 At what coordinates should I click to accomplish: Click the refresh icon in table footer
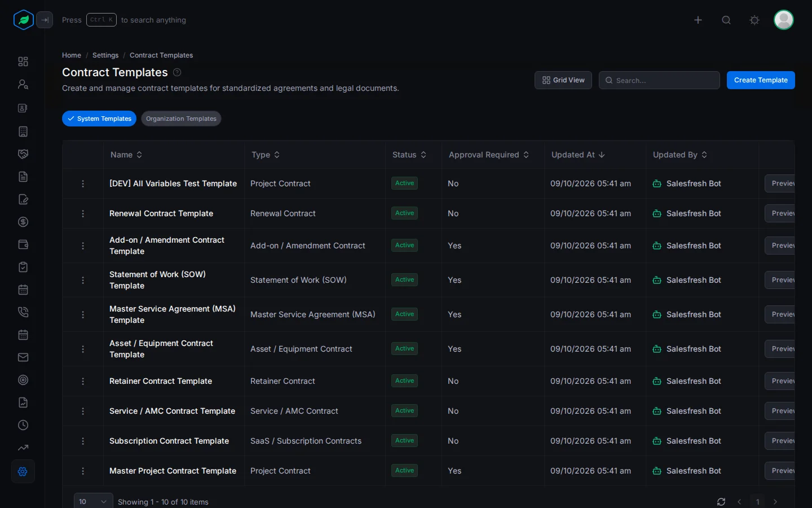[721, 502]
